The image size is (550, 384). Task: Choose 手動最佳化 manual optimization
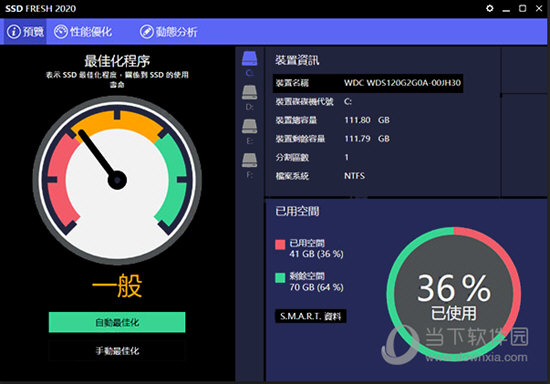click(x=117, y=350)
